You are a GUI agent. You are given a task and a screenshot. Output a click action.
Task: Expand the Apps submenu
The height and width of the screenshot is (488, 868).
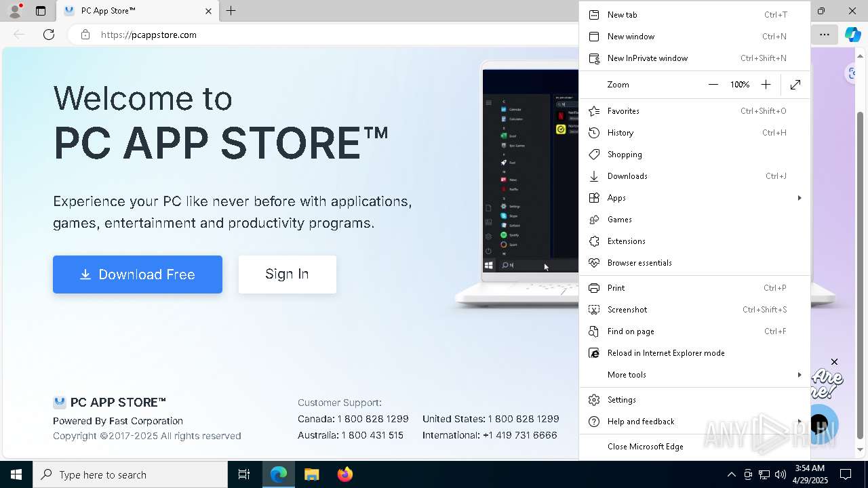click(x=694, y=198)
